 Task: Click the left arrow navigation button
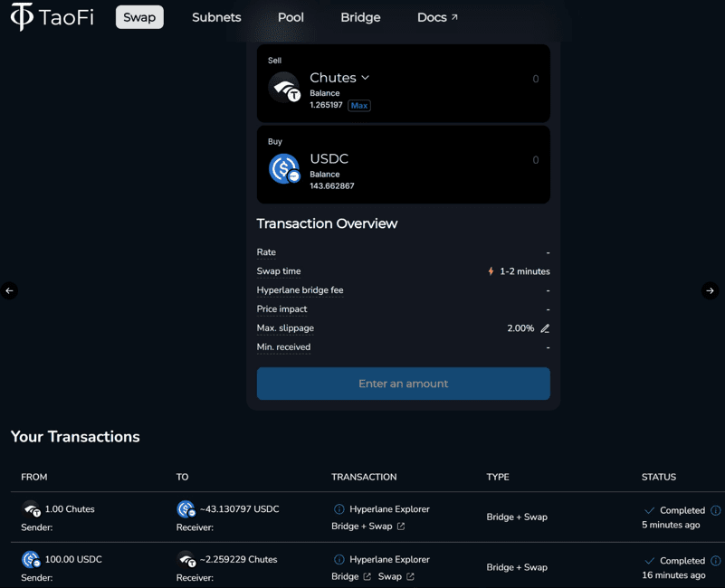pos(10,290)
